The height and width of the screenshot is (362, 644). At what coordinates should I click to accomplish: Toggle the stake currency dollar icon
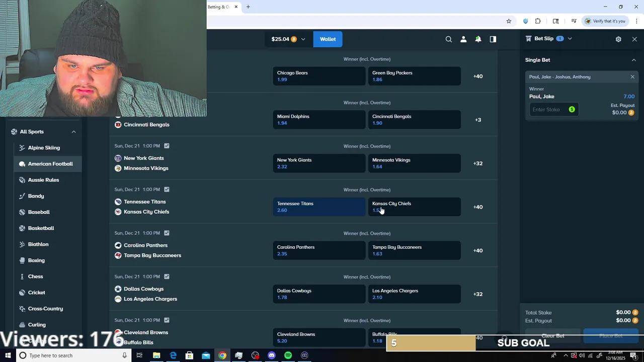[x=572, y=110]
